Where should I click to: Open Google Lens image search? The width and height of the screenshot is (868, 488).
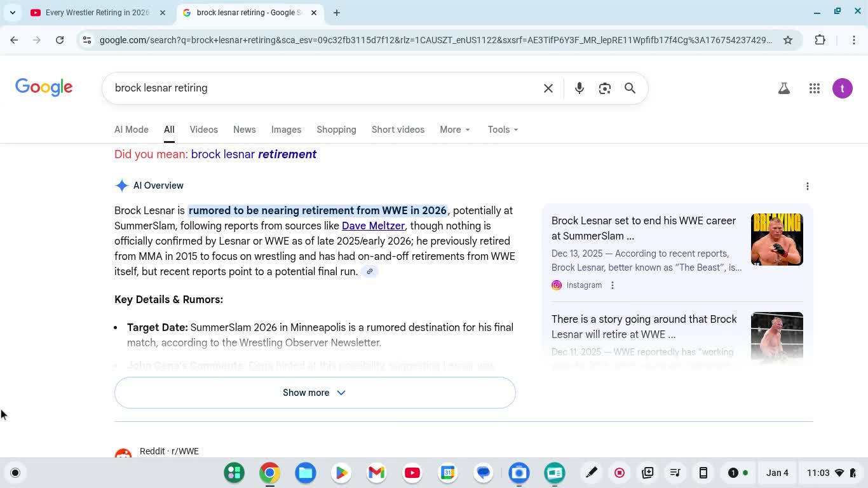pyautogui.click(x=604, y=88)
